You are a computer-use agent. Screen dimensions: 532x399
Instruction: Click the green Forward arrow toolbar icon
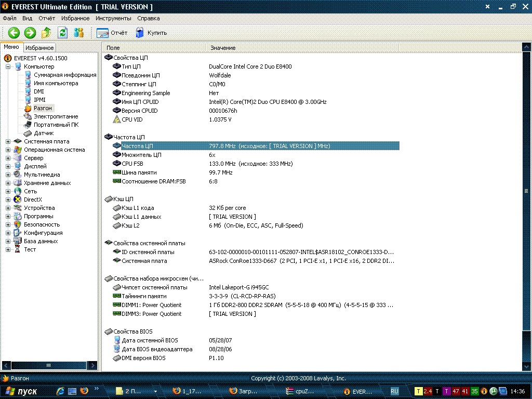point(30,33)
